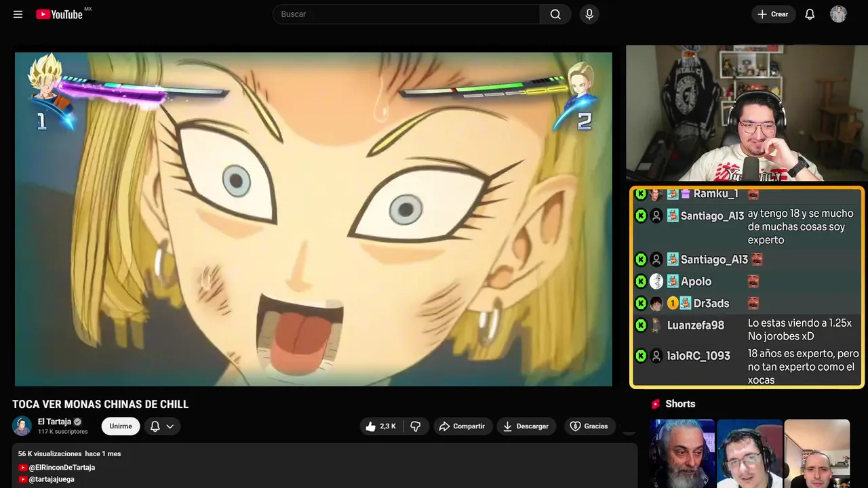
Task: Open the hamburger guide menu
Action: pos(18,14)
